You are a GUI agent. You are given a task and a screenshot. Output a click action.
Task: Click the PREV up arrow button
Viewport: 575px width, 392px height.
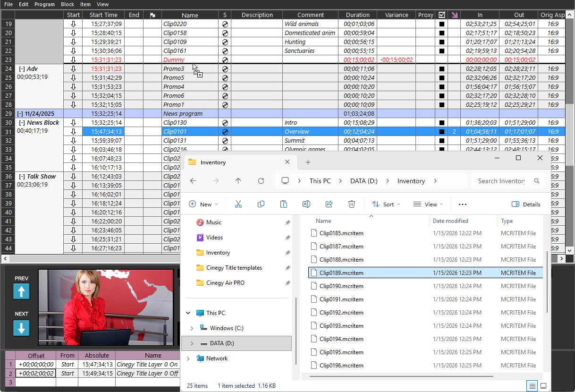pyautogui.click(x=21, y=291)
